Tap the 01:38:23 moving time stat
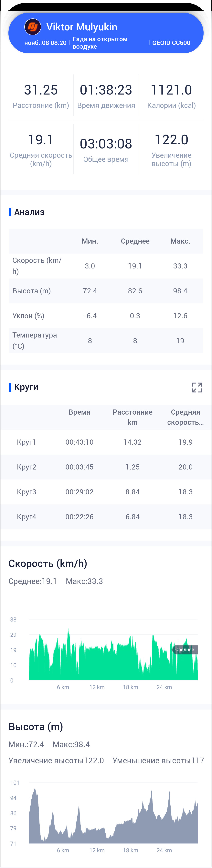This screenshot has height=868, width=212. tap(106, 96)
